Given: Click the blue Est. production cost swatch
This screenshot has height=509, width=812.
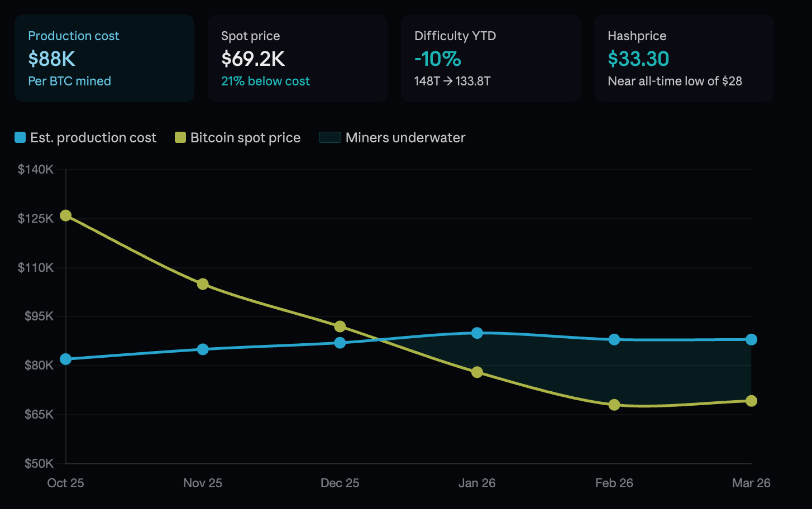Looking at the screenshot, I should pos(20,138).
